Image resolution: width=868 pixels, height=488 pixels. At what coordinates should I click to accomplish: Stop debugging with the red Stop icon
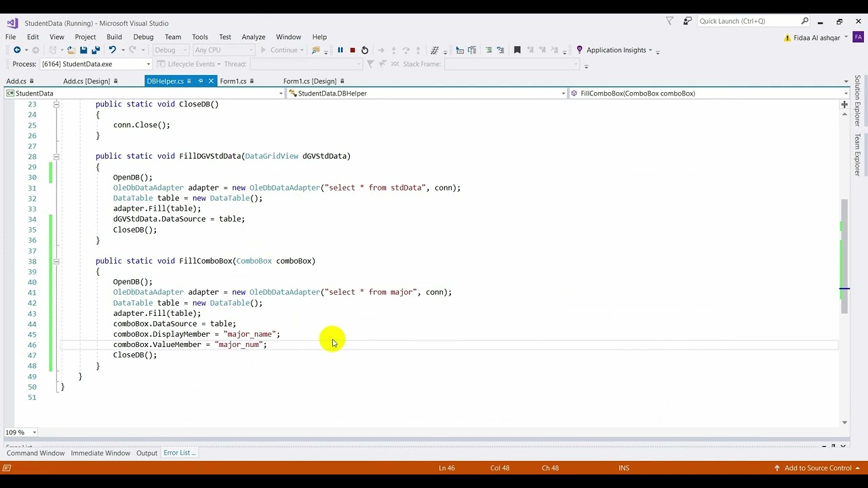coord(352,50)
